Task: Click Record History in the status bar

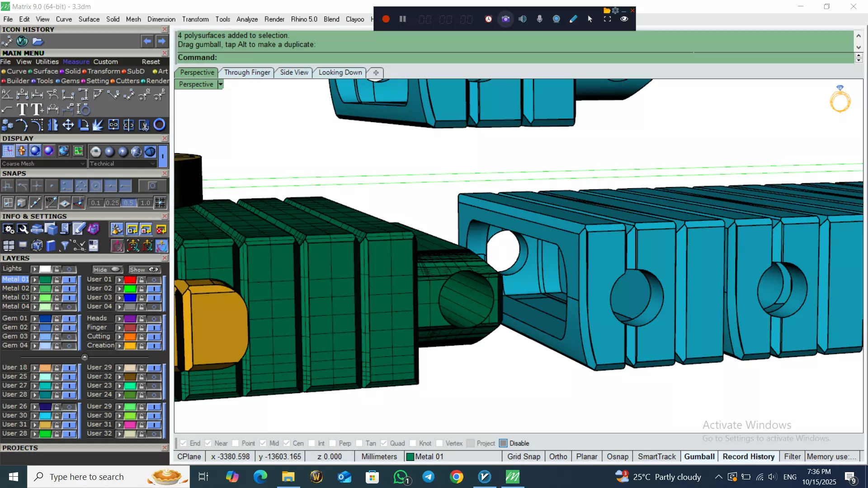Action: pyautogui.click(x=748, y=456)
